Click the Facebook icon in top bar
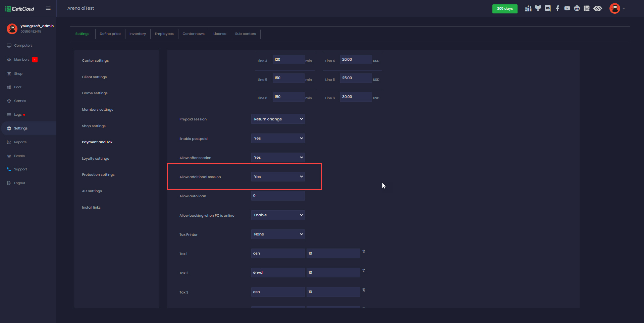Screen dimensions: 644x323 557,8
